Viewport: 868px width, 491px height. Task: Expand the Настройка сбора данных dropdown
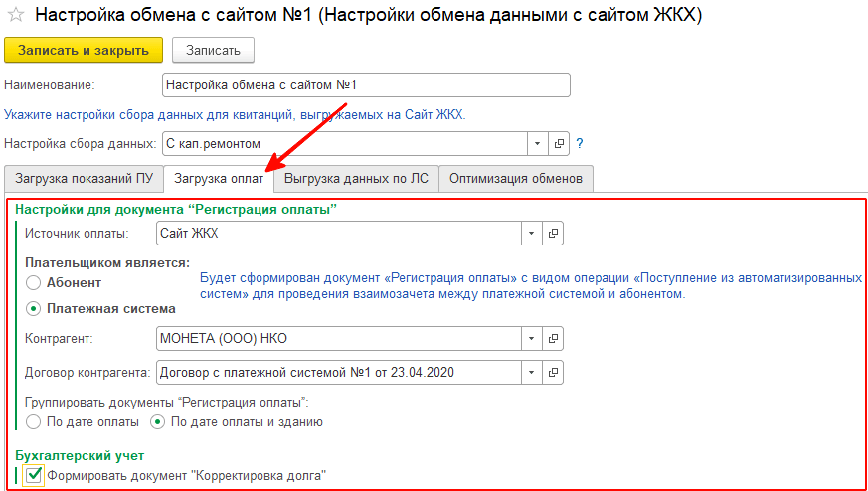pyautogui.click(x=538, y=144)
